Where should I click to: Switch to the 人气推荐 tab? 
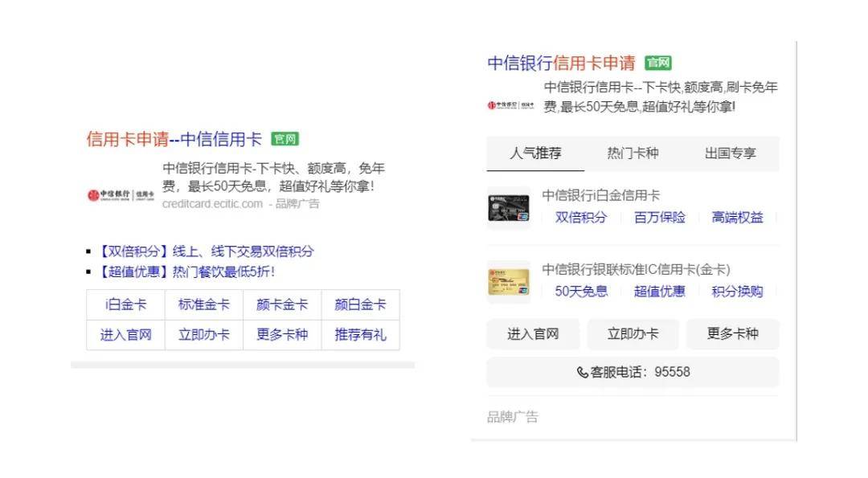[535, 153]
